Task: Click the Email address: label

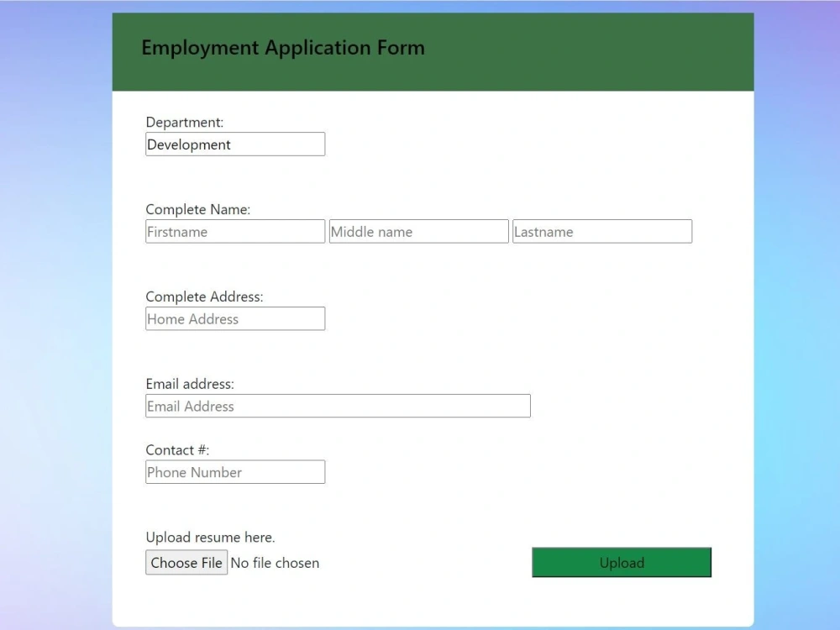Action: (x=190, y=384)
